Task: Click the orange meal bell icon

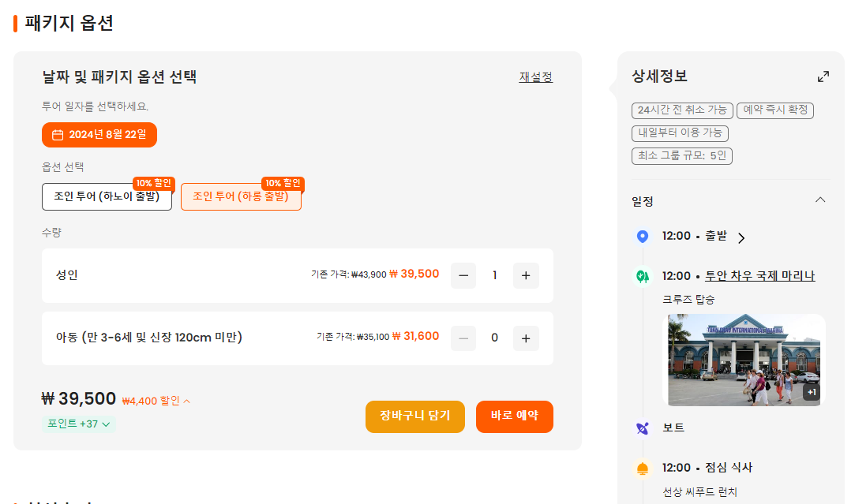Action: (643, 469)
